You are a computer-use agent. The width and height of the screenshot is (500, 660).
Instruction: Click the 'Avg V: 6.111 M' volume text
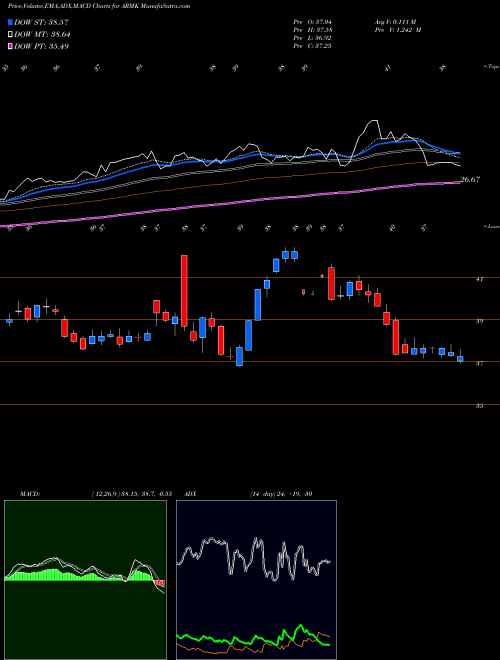point(395,22)
